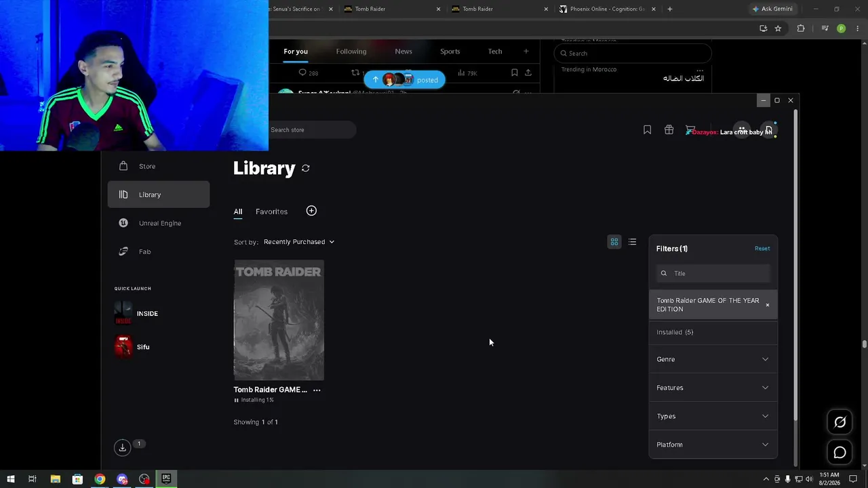
Task: Open the browser extensions puzzle icon
Action: tap(801, 28)
